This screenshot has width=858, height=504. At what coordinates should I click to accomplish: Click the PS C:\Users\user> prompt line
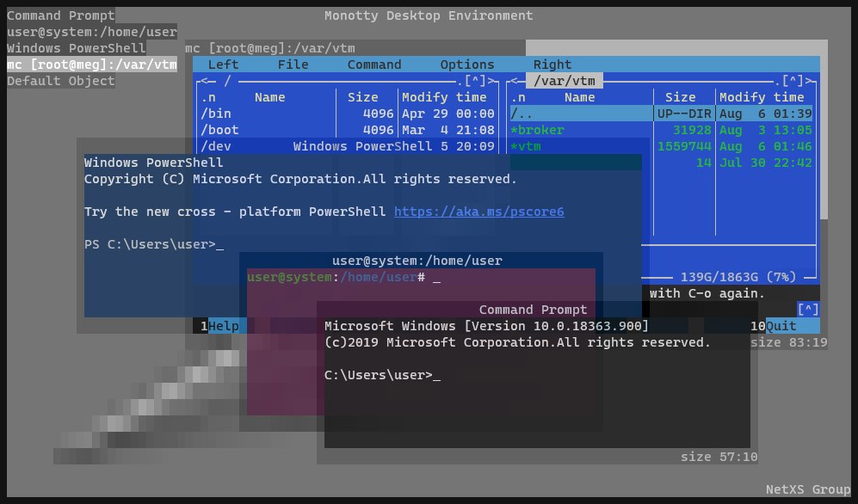(154, 245)
